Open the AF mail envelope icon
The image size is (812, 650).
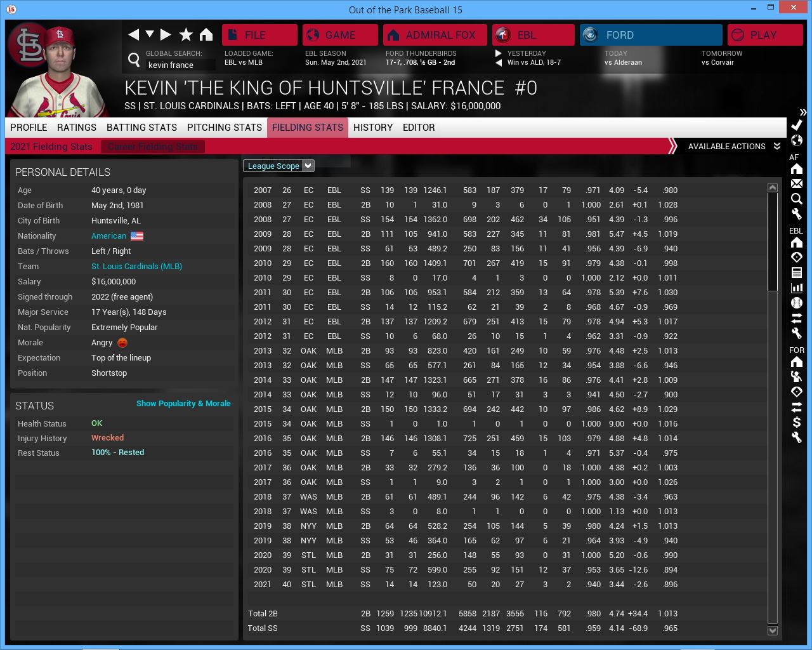click(x=797, y=184)
